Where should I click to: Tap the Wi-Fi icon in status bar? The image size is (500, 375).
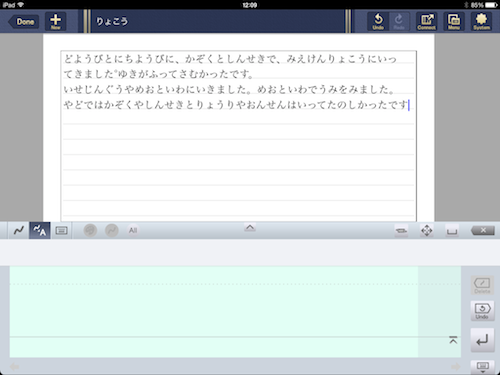(x=21, y=5)
